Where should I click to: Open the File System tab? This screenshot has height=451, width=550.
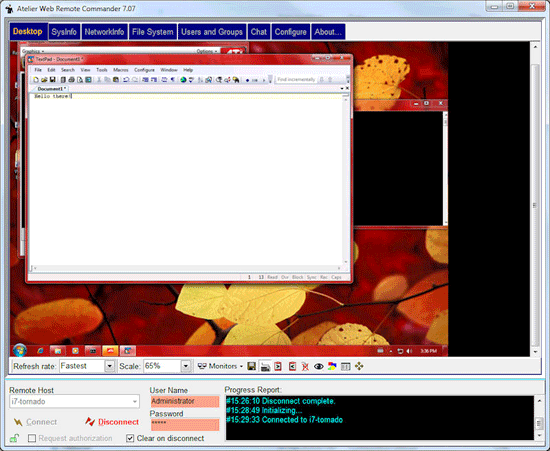(153, 32)
